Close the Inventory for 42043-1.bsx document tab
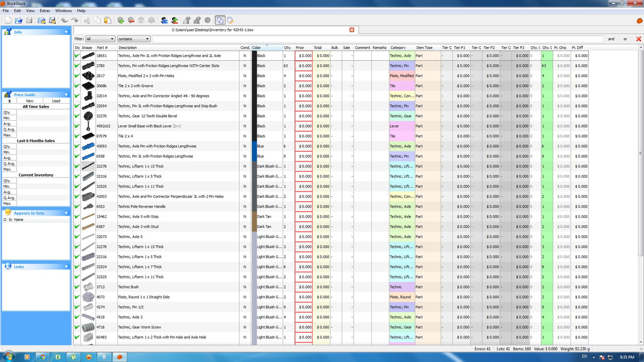Image resolution: width=644 pixels, height=362 pixels. click(352, 30)
